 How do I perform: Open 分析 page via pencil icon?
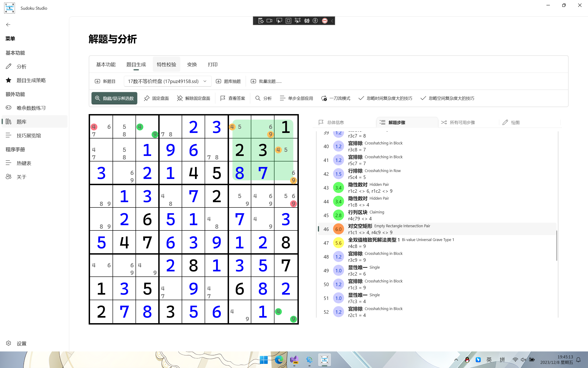[34, 66]
